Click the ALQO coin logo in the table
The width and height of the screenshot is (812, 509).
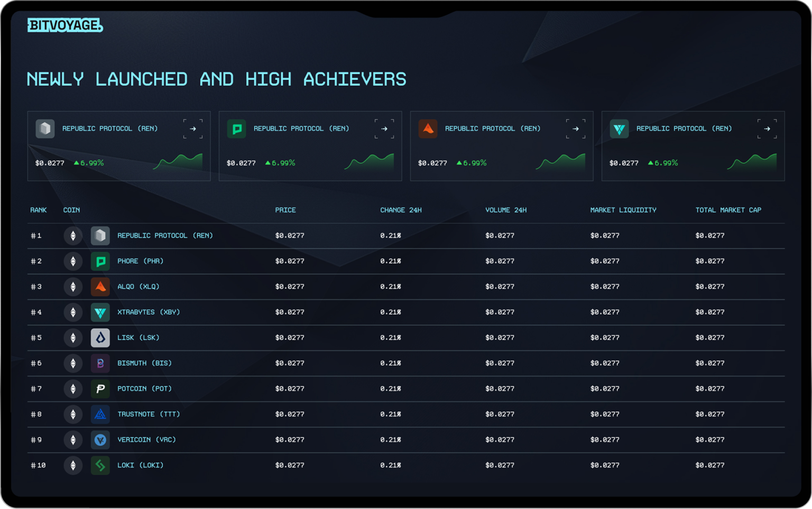pyautogui.click(x=100, y=286)
